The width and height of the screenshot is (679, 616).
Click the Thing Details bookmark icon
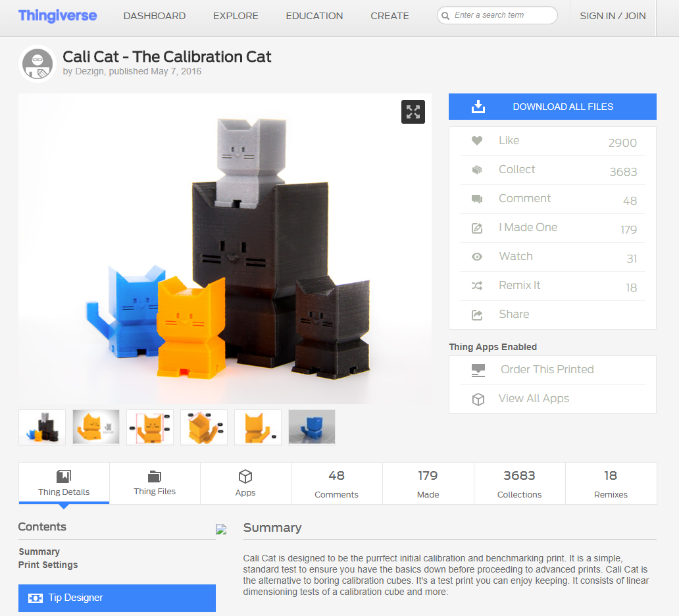tap(64, 476)
